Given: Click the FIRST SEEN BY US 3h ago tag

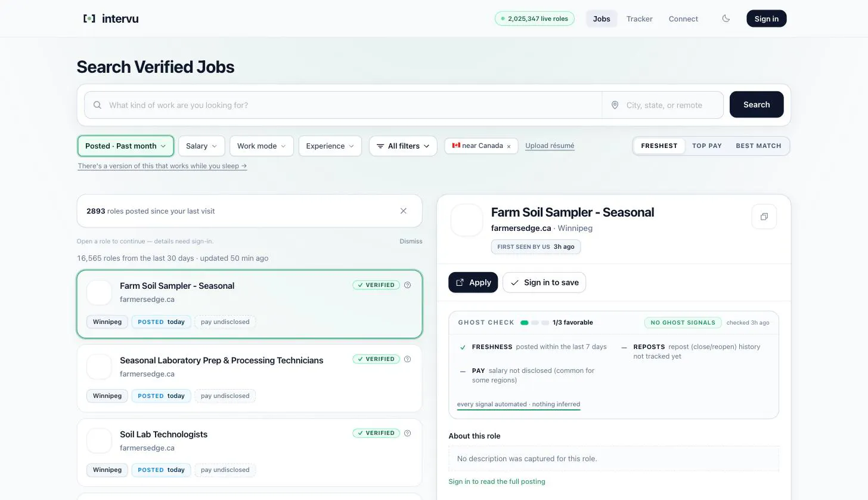Looking at the screenshot, I should (536, 247).
